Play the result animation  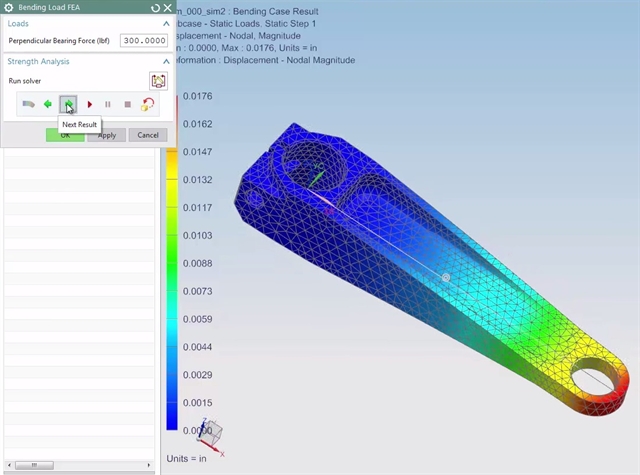pos(89,104)
